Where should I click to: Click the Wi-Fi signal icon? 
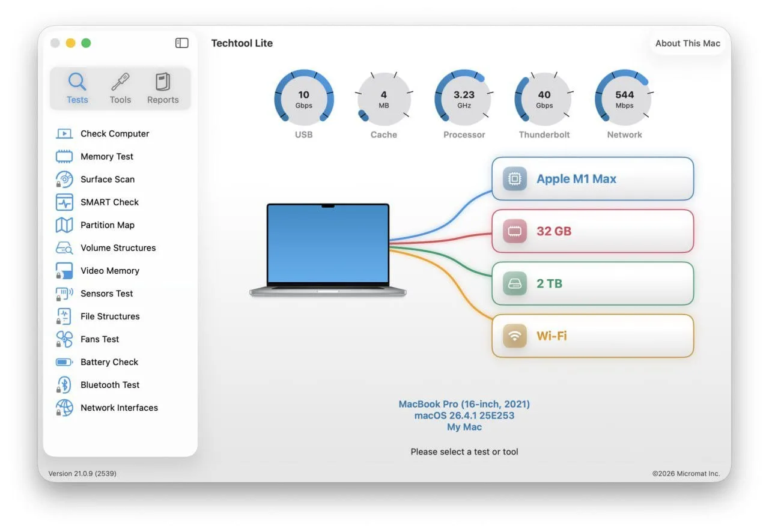point(515,336)
